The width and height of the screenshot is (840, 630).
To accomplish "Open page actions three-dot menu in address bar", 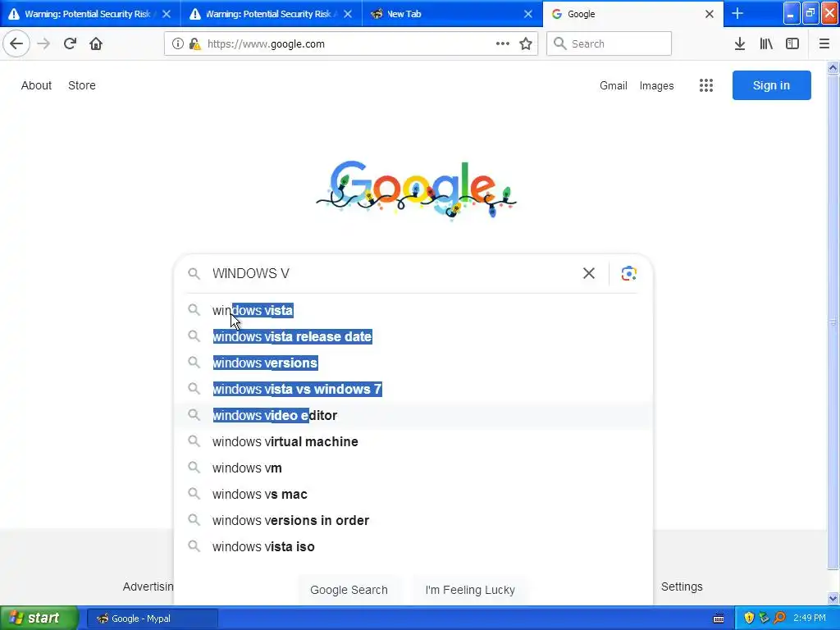I will point(503,44).
